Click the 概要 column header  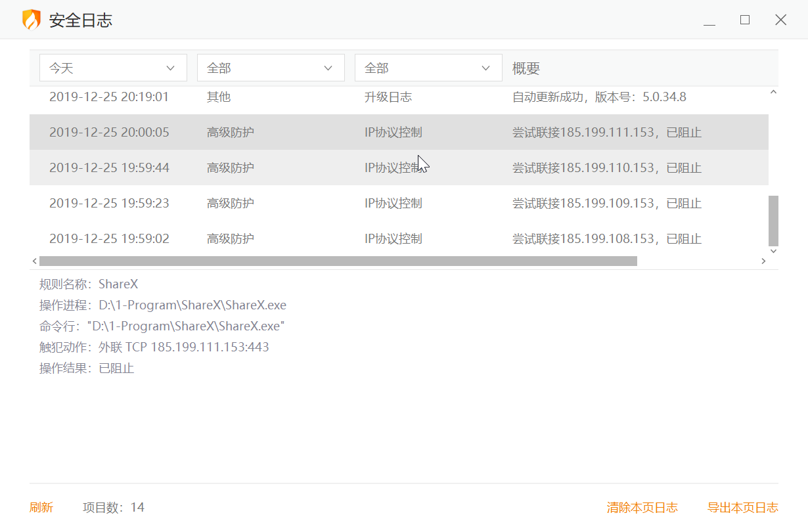click(526, 68)
